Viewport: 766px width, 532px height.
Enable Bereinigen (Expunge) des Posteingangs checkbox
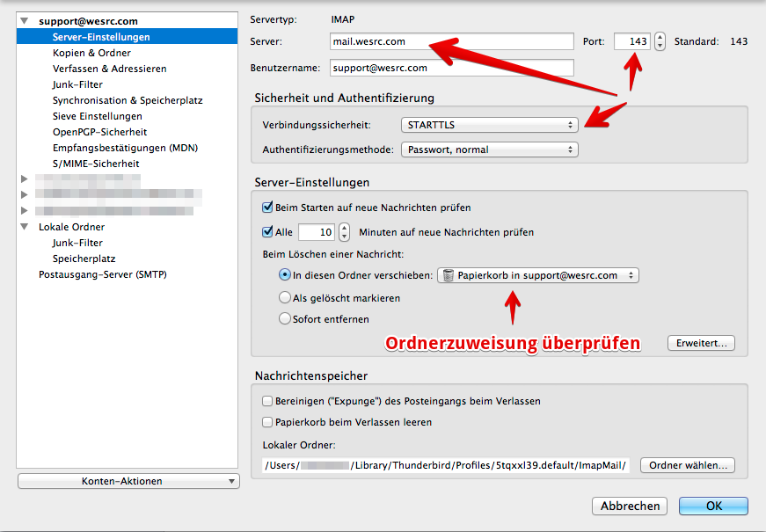[267, 401]
